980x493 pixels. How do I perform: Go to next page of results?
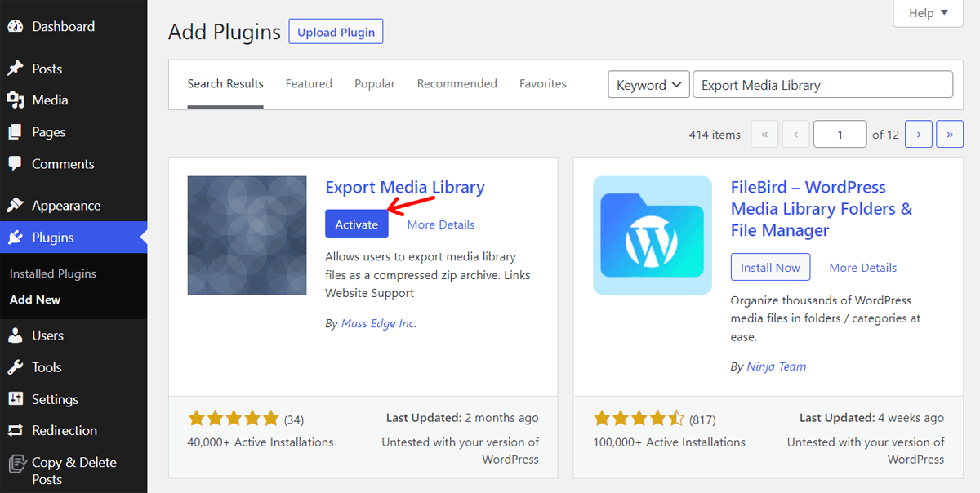(919, 135)
